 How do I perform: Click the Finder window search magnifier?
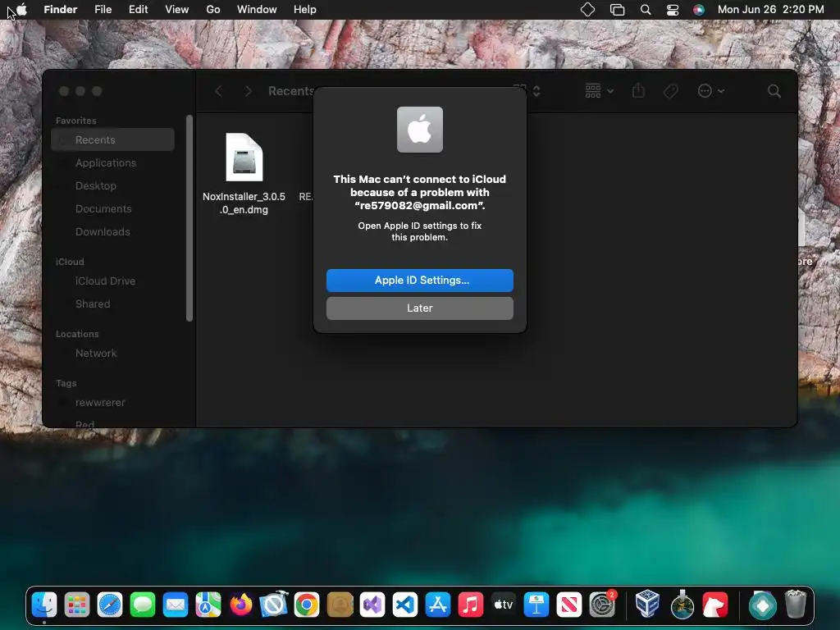[774, 91]
